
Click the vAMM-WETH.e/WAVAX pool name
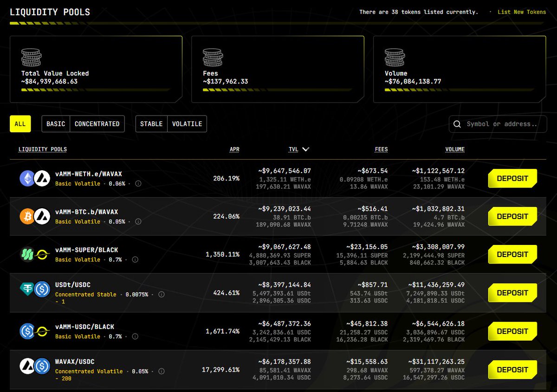coord(89,174)
